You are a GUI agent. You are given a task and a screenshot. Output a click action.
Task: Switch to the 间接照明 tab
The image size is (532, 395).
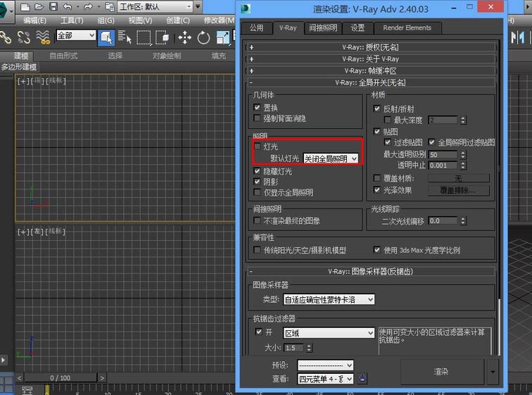(323, 27)
